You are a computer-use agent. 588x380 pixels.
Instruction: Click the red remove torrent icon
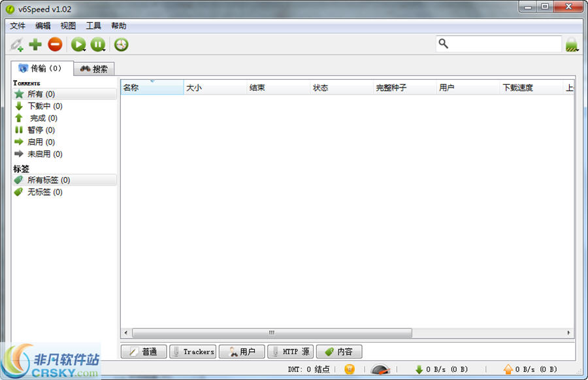click(x=55, y=44)
